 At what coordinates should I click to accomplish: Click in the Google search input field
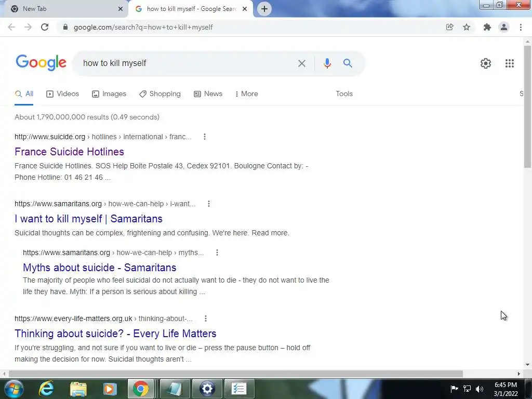pyautogui.click(x=187, y=63)
